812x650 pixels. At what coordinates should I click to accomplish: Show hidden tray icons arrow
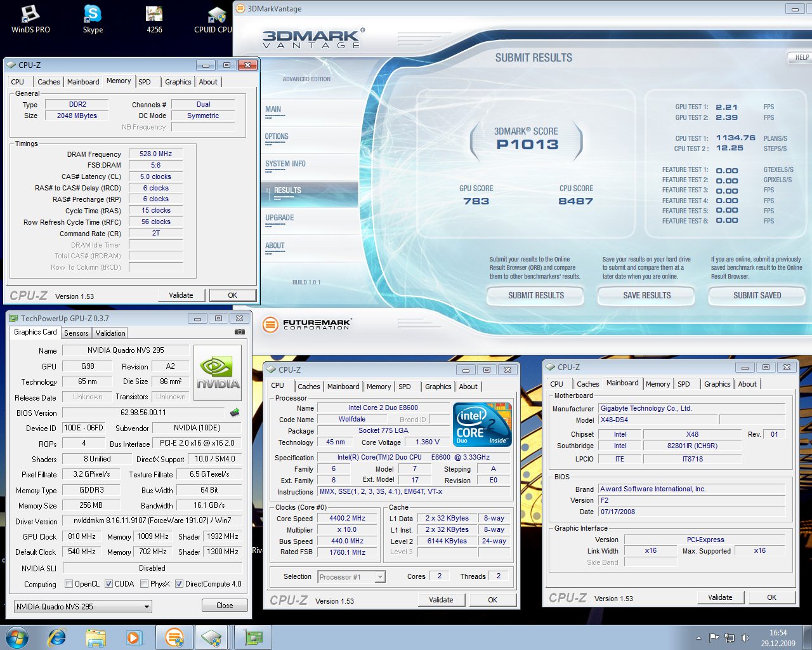coord(698,638)
